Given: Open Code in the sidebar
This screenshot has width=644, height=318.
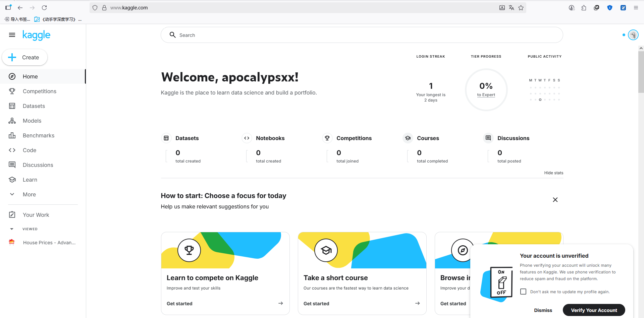Looking at the screenshot, I should pos(43,150).
